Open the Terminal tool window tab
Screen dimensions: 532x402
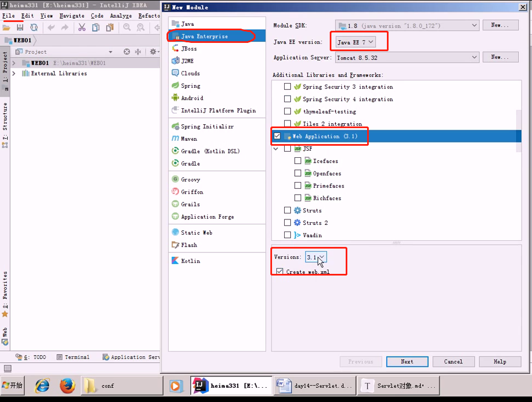(x=73, y=357)
